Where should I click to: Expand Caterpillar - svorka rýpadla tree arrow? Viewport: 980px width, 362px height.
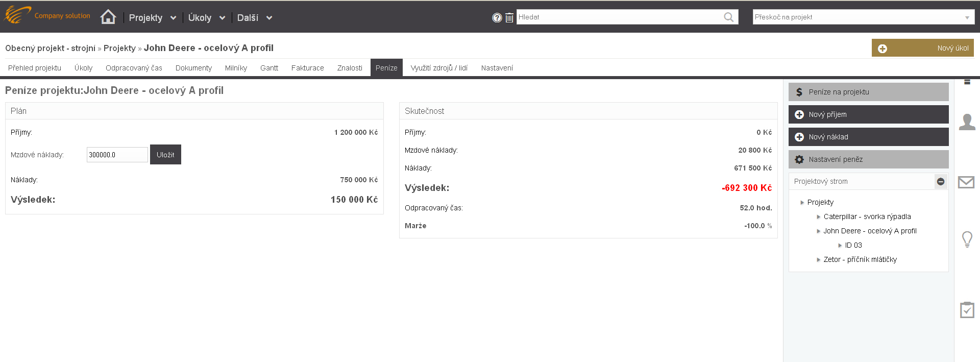point(819,217)
